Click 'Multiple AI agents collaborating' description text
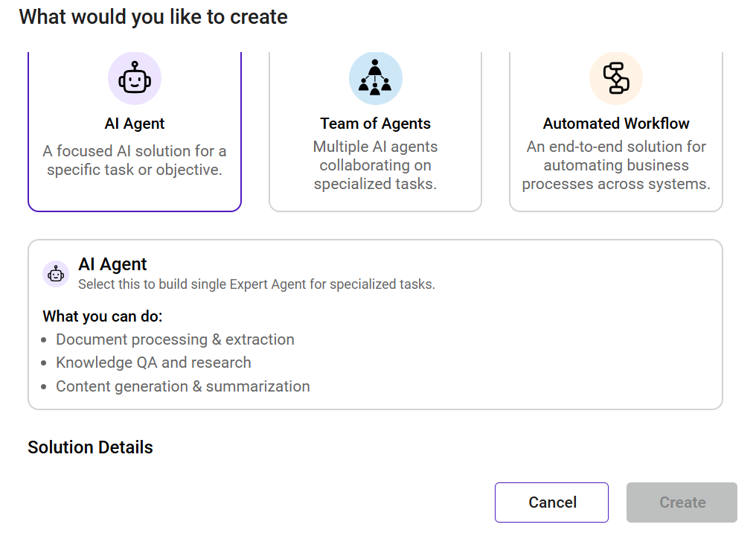Screen dimensions: 756x533 (376, 165)
